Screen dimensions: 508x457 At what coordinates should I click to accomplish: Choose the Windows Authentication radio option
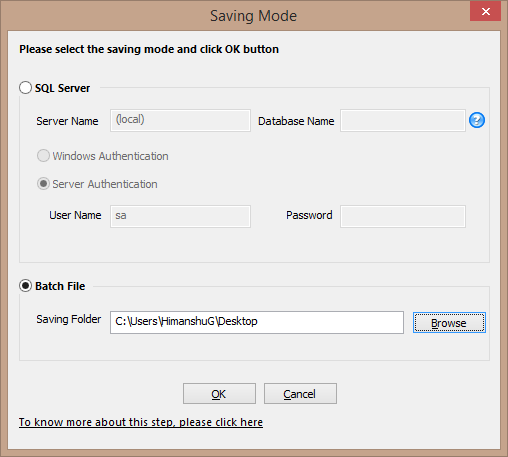(x=43, y=156)
